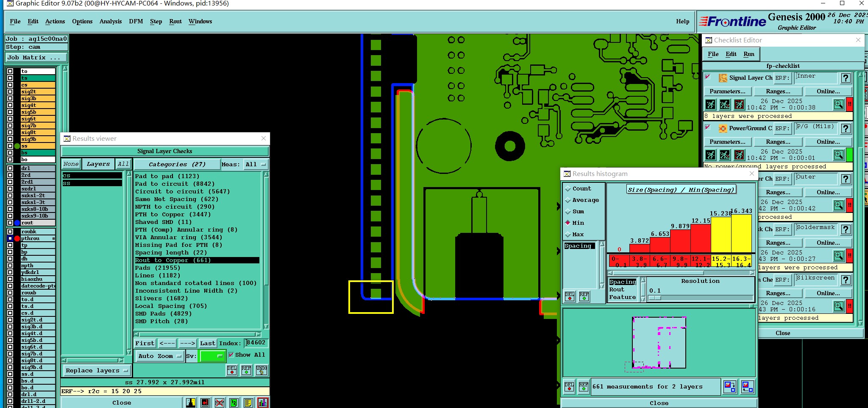Open Signal Layer Check results magnifier icon

point(839,104)
